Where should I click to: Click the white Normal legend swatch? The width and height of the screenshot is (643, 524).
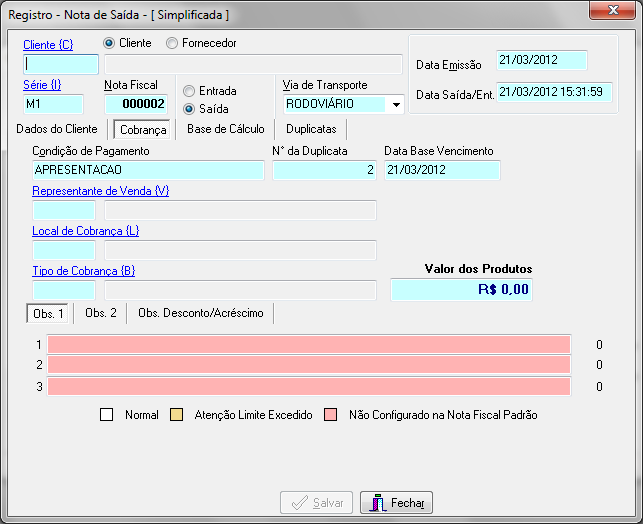[x=106, y=415]
